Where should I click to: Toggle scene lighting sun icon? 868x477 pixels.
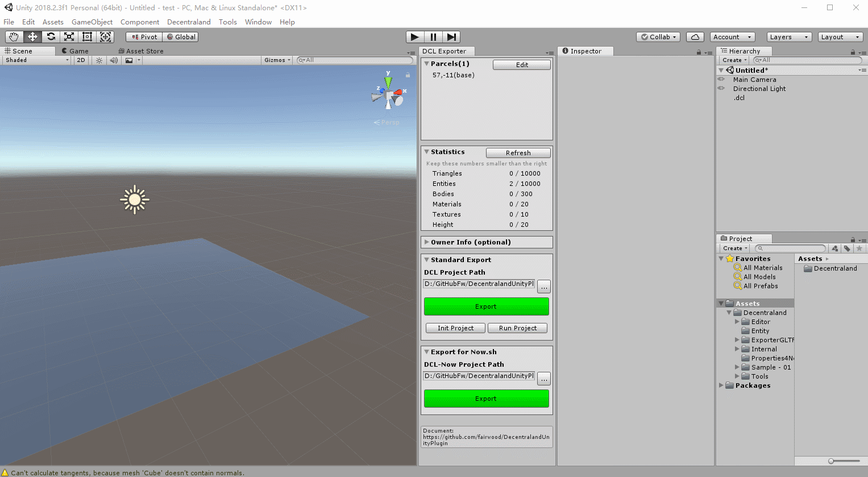coord(99,60)
